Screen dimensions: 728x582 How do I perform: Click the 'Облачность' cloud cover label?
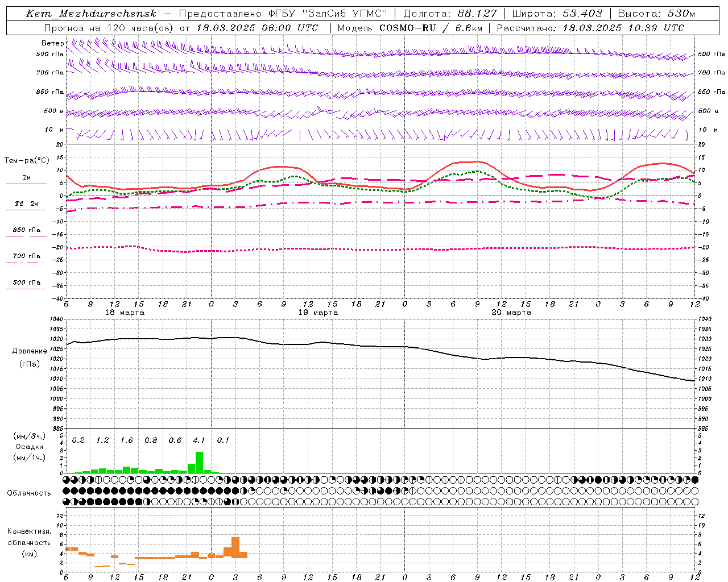click(29, 493)
